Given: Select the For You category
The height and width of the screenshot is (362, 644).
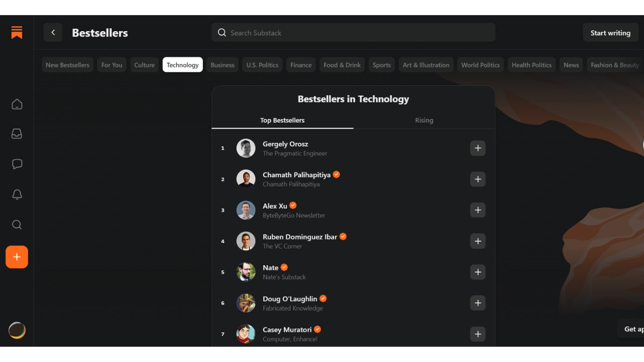Looking at the screenshot, I should 112,65.
